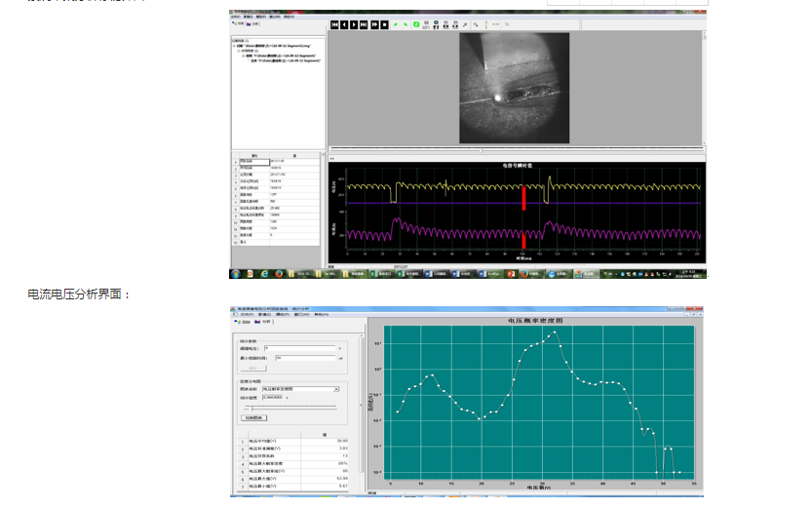Select the average voltage row 1
The height and width of the screenshot is (510, 812).
click(x=293, y=441)
